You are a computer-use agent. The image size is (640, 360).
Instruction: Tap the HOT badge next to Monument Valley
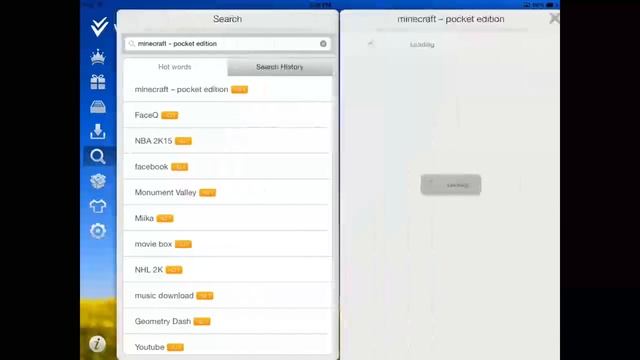point(207,193)
